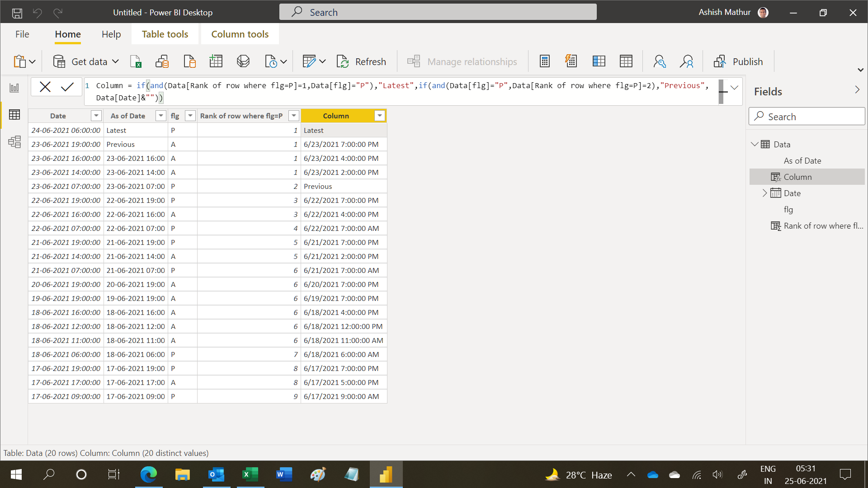Expand the formula bar chevron
The image size is (868, 488).
point(735,87)
